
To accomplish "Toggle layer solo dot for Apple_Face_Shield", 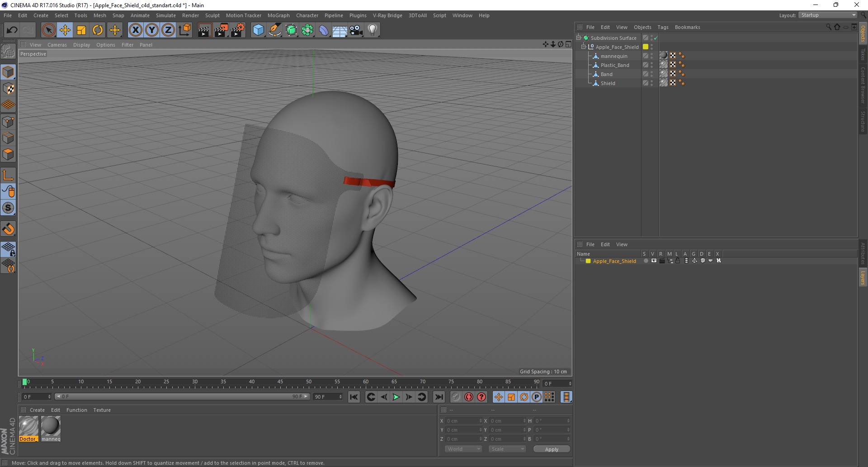I will 646,261.
